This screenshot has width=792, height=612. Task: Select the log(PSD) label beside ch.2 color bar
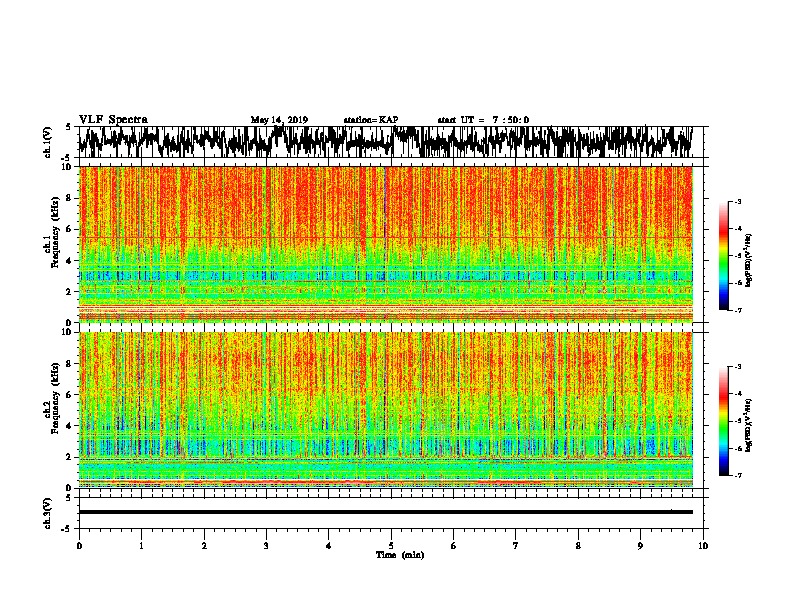[x=749, y=425]
